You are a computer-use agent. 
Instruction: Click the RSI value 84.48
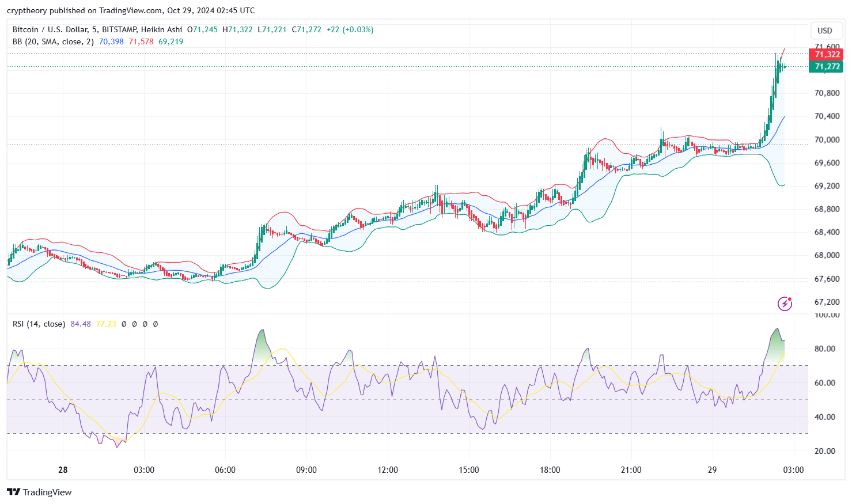pos(81,324)
